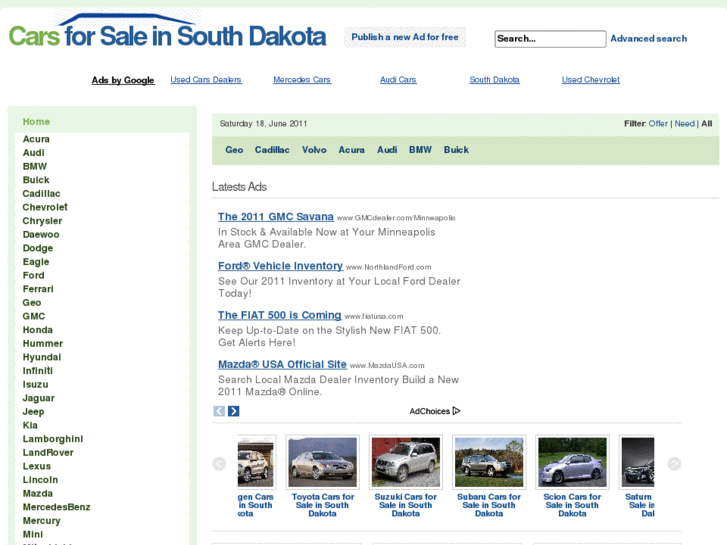Select Mini in sidebar

(32, 534)
